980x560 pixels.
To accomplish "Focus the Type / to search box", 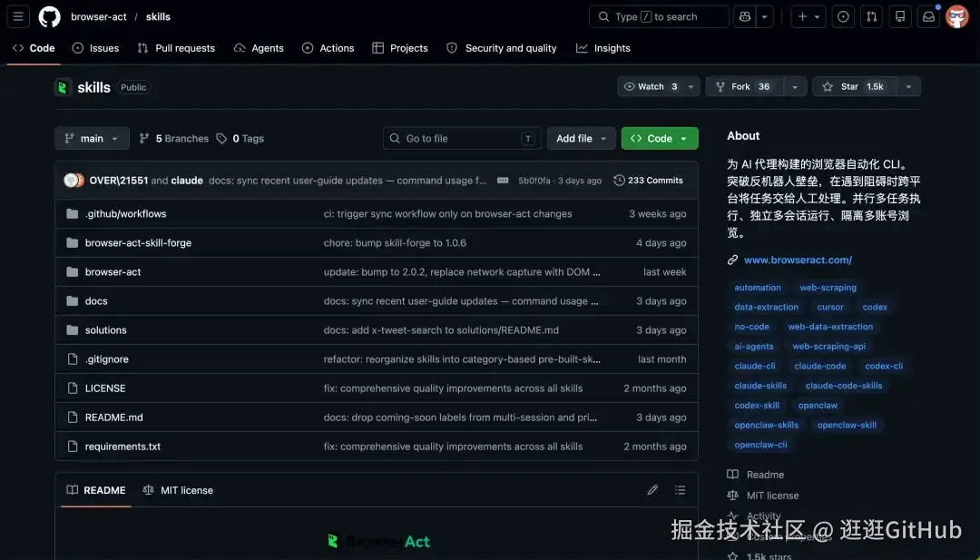I will pyautogui.click(x=659, y=17).
